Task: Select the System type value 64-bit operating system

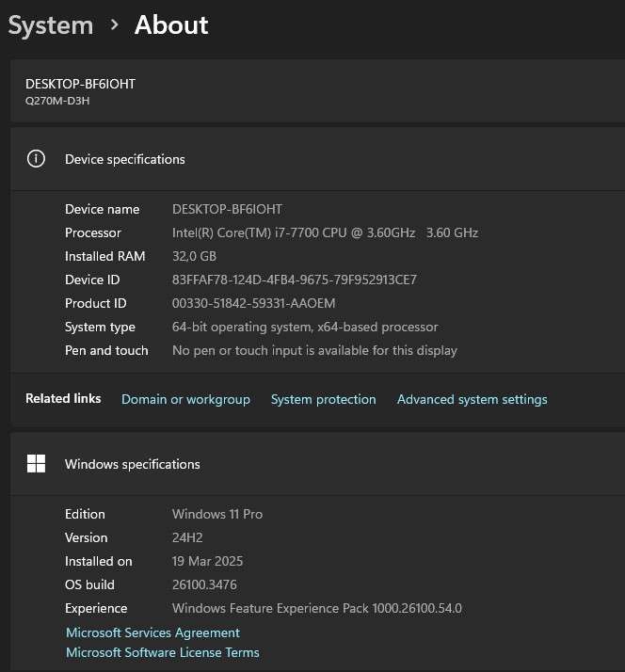Action: [x=305, y=327]
